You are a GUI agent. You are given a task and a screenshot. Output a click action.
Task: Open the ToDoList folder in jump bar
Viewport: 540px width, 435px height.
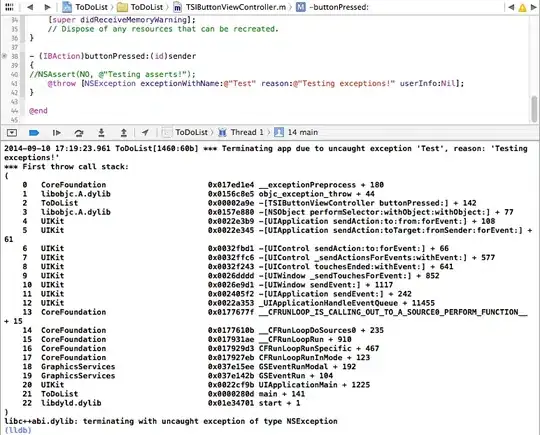coord(140,7)
